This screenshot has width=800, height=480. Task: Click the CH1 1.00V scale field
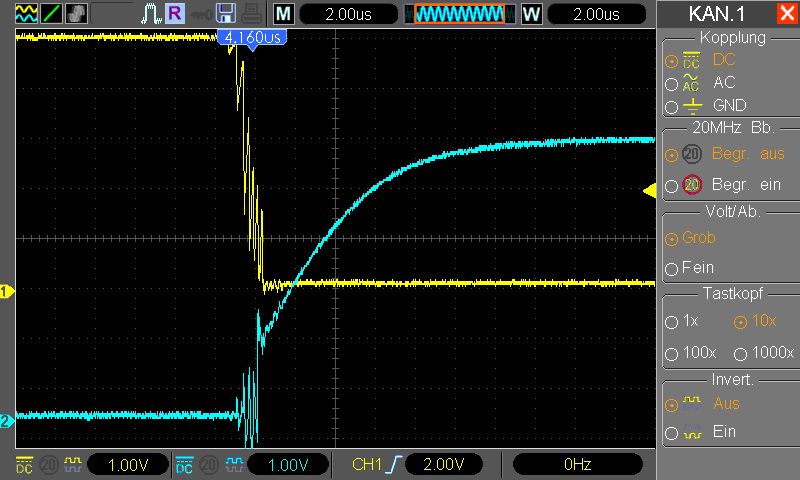128,465
